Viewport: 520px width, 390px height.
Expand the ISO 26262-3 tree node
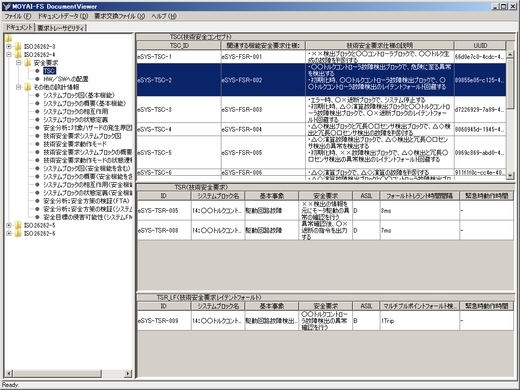[9, 46]
